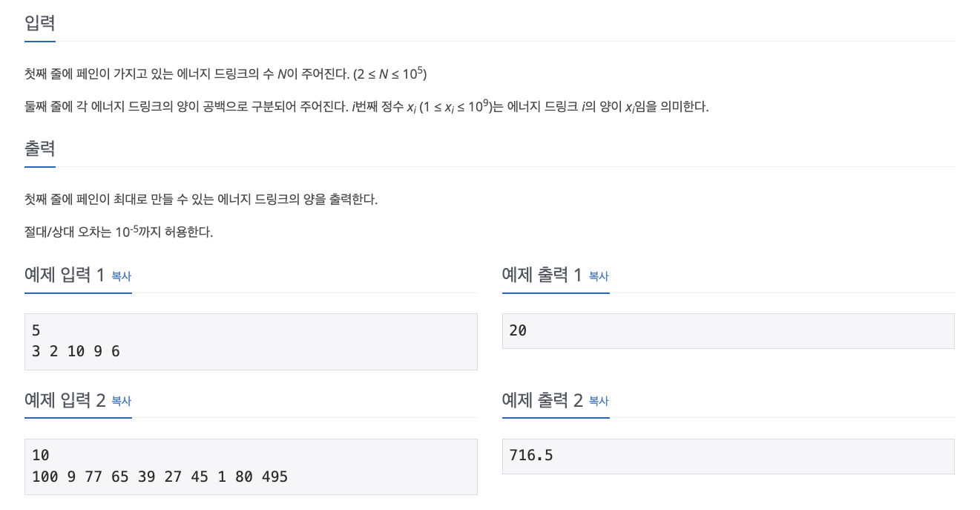Viewport: 980px width, 510px height.
Task: Select the 예제 출력 2 heading
Action: click(541, 399)
